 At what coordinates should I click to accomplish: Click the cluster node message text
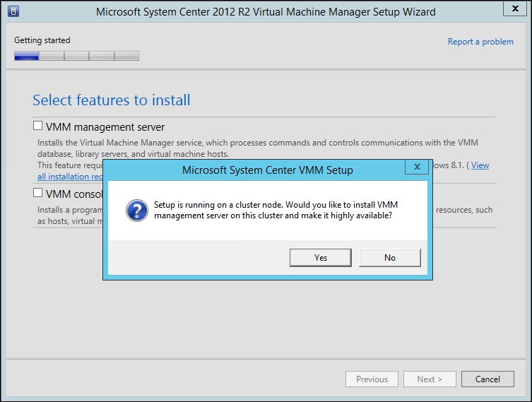pyautogui.click(x=272, y=210)
